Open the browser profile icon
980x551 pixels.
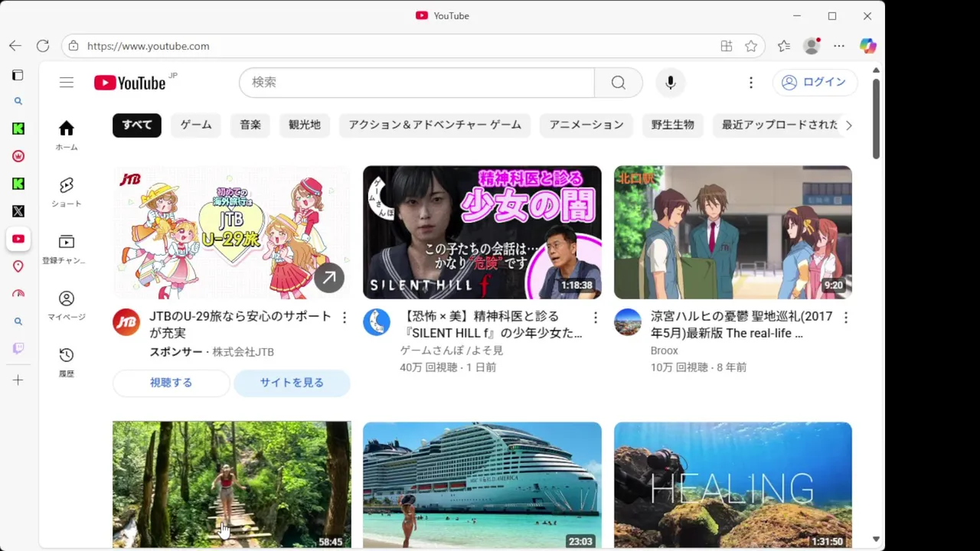pos(812,46)
